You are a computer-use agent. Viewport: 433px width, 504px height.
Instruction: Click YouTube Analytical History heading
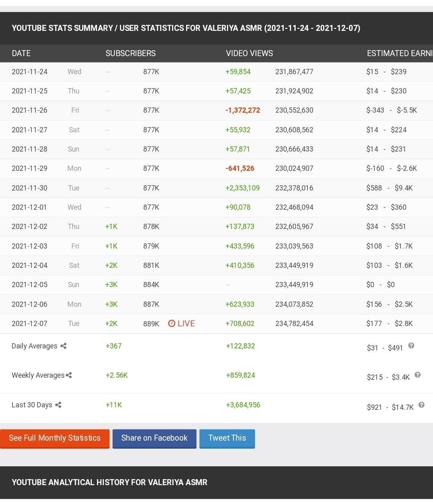coord(109,482)
